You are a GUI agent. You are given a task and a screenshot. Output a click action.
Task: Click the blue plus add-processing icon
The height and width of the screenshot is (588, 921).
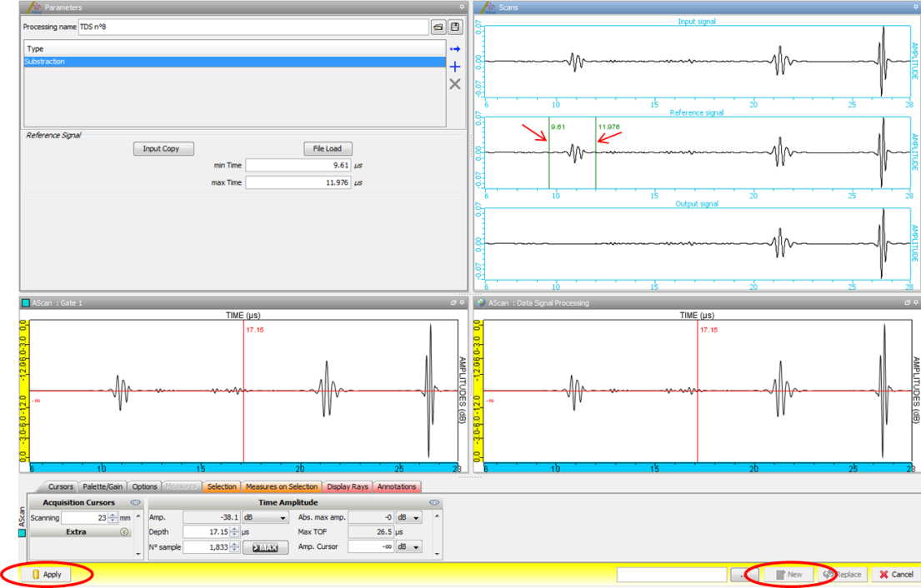click(455, 67)
